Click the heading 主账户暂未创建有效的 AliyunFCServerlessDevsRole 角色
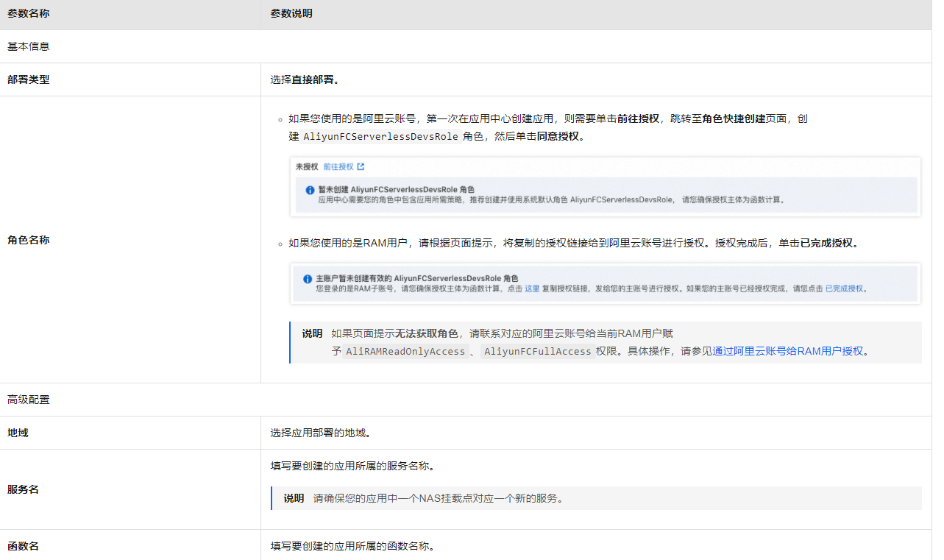944x560 pixels. (417, 279)
